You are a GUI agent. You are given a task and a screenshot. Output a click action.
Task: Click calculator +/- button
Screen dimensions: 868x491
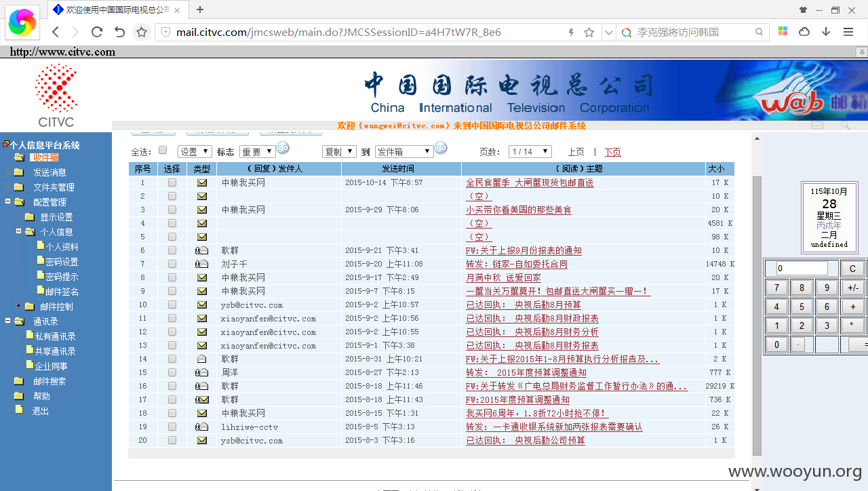click(852, 288)
